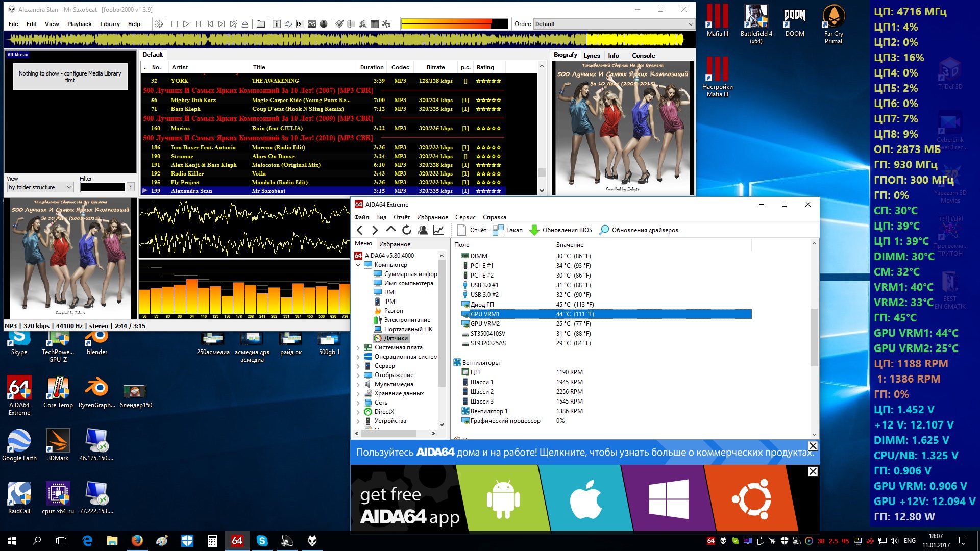
Task: Click the library Filter input field
Action: pos(103,187)
